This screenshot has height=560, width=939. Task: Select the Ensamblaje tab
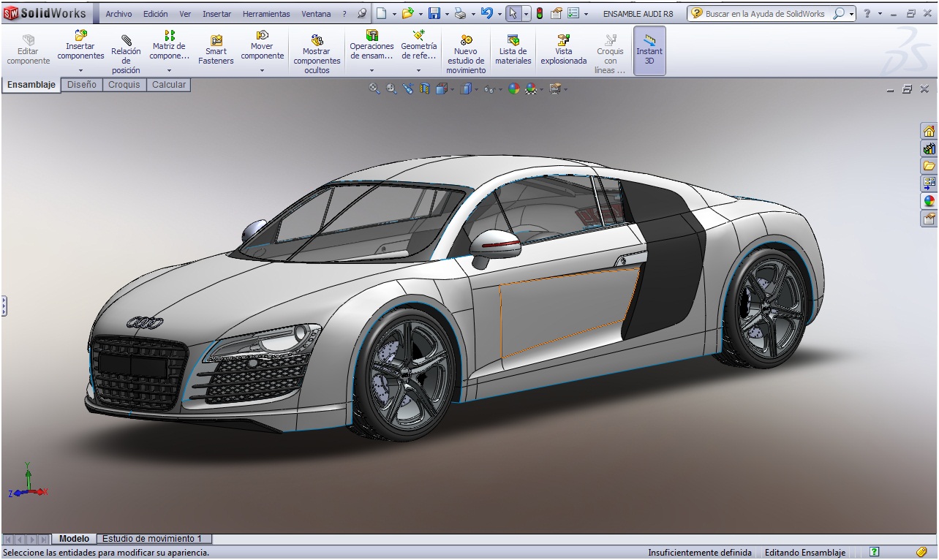point(31,85)
